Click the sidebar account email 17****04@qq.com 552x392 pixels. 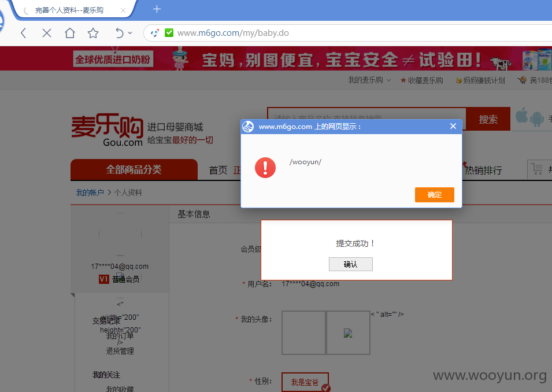click(120, 267)
